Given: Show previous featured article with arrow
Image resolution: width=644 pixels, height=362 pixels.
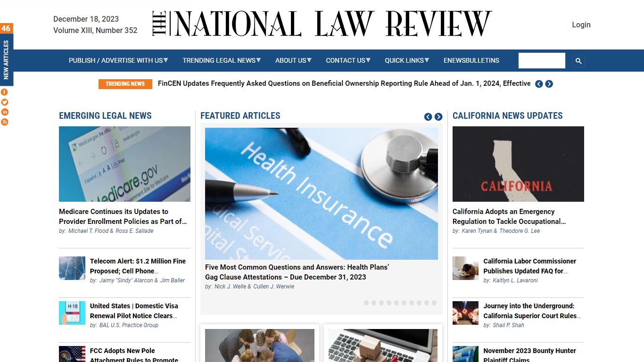Looking at the screenshot, I should click(428, 117).
